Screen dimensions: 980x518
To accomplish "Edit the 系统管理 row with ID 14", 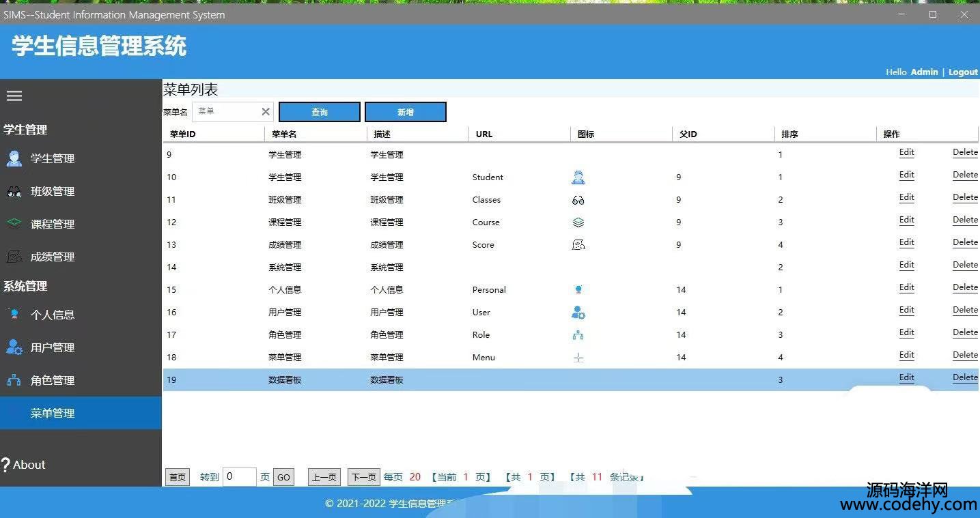I will 906,265.
